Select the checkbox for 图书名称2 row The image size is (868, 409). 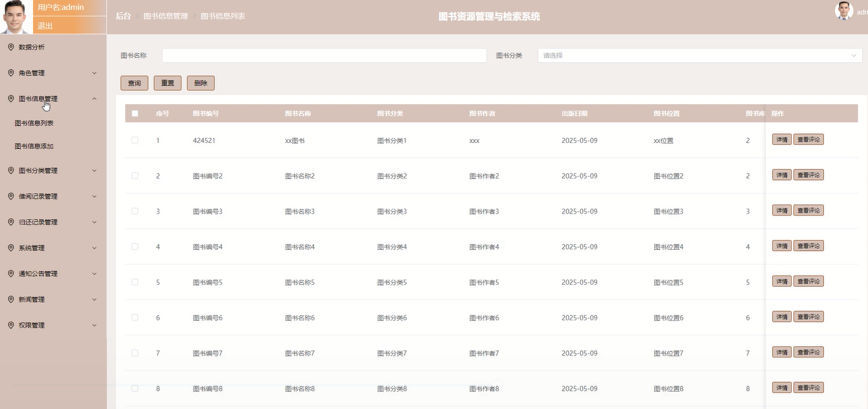[135, 176]
